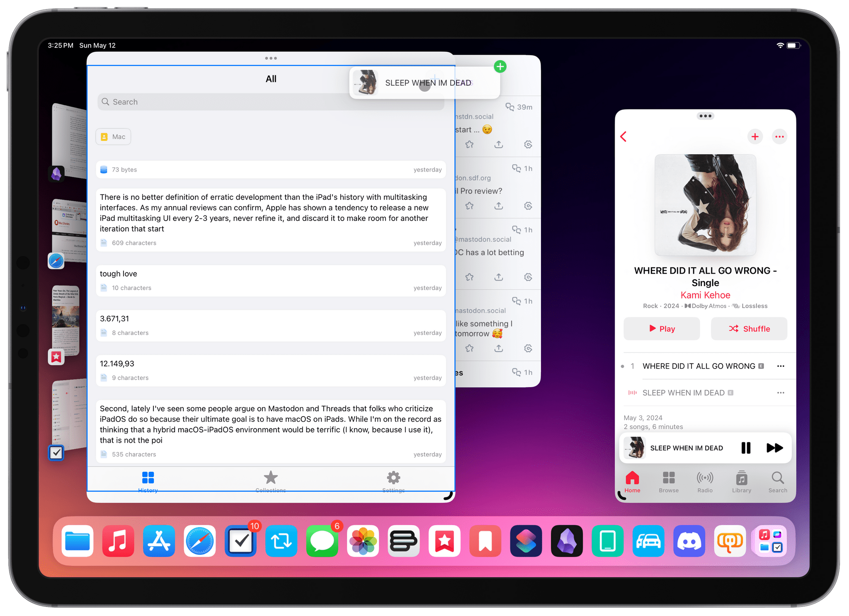Open the 535 characters Mastodon text clip
Viewport: 849px width, 616px height.
tap(271, 431)
